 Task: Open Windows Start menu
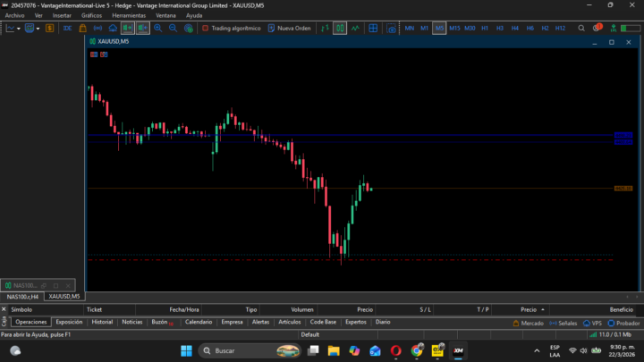click(186, 350)
